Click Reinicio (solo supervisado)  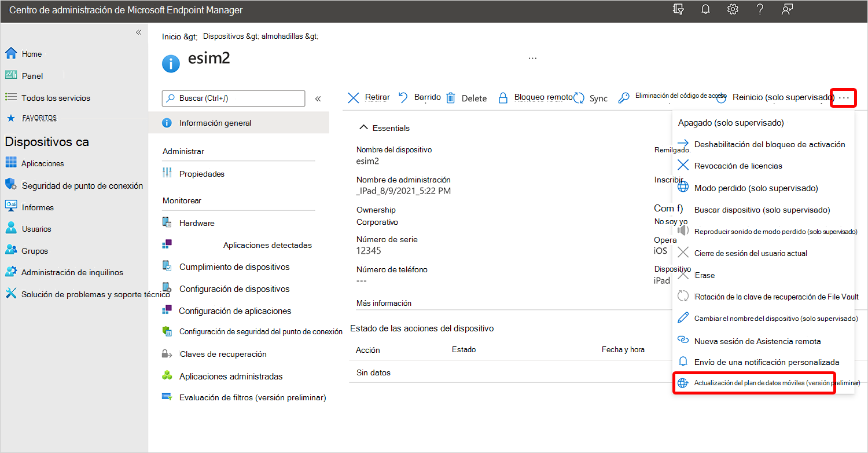(x=775, y=98)
